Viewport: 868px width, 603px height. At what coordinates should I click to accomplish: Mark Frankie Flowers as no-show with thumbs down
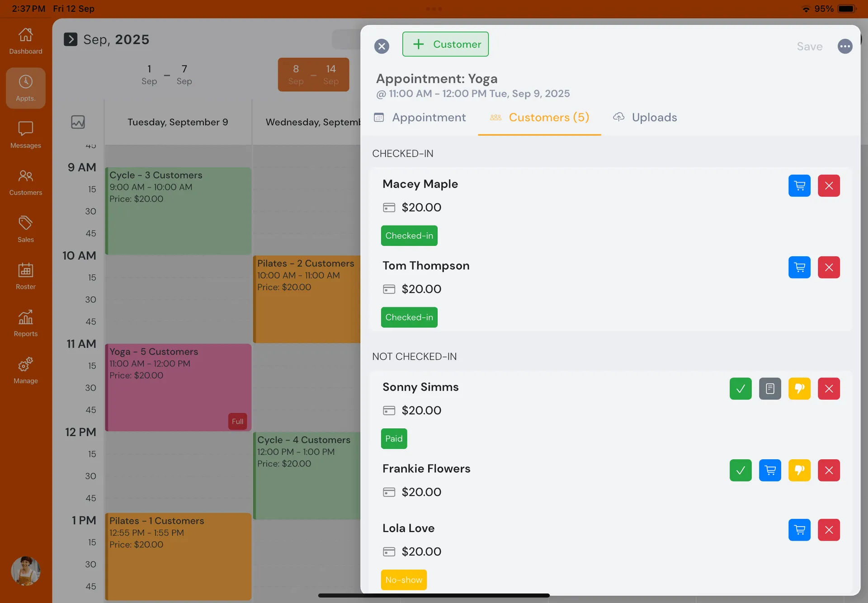tap(799, 470)
